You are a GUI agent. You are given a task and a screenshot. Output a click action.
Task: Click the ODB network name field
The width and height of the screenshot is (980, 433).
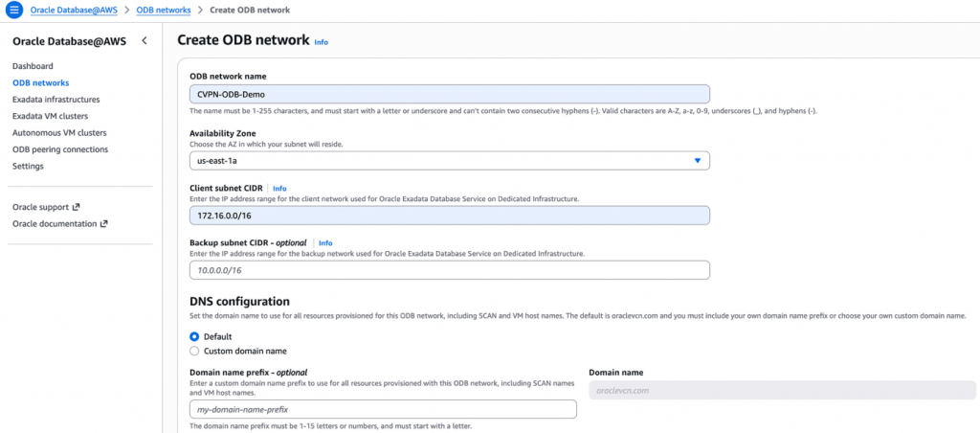pos(450,94)
